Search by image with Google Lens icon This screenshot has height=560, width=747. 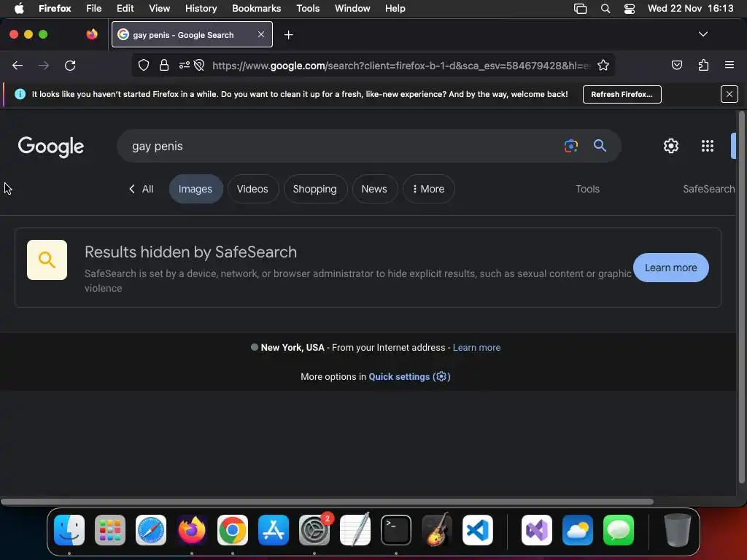(570, 146)
